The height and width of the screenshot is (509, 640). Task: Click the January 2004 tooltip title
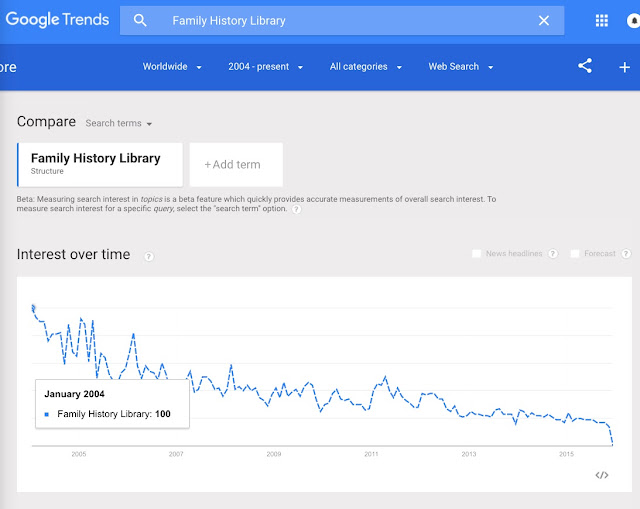pyautogui.click(x=74, y=394)
